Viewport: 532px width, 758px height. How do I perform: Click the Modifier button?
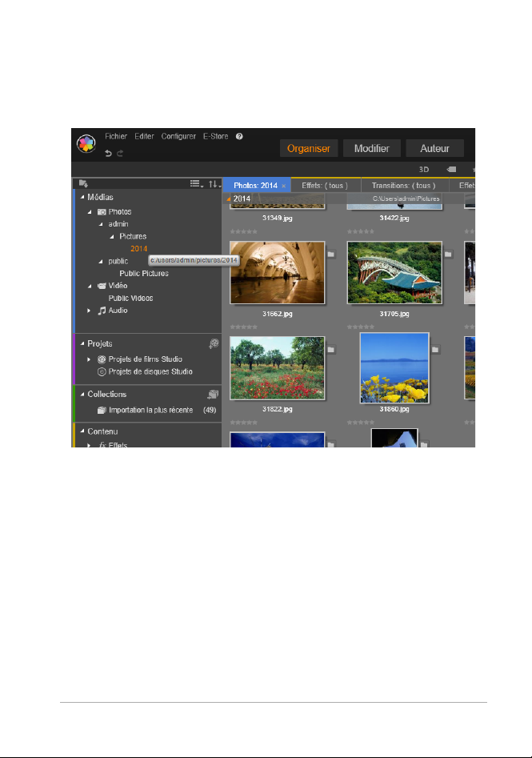click(x=372, y=148)
